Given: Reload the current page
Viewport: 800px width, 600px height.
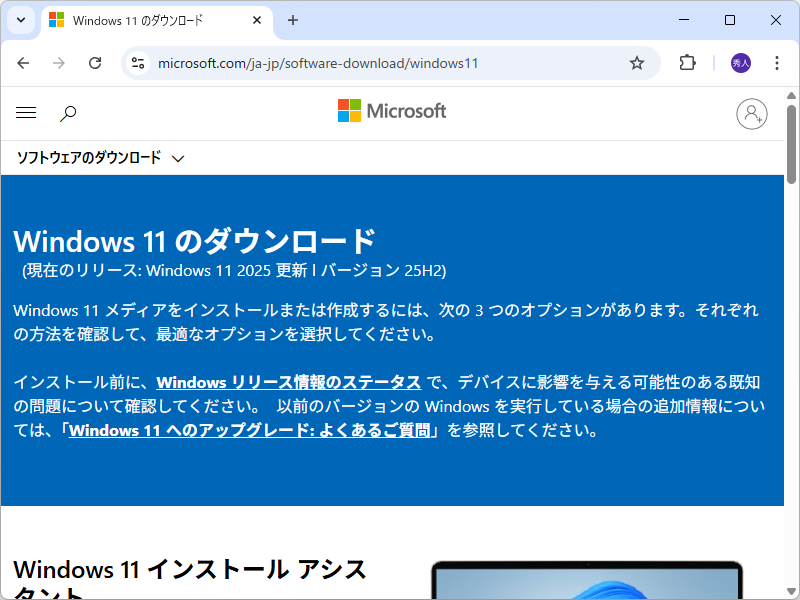Looking at the screenshot, I should click(95, 62).
